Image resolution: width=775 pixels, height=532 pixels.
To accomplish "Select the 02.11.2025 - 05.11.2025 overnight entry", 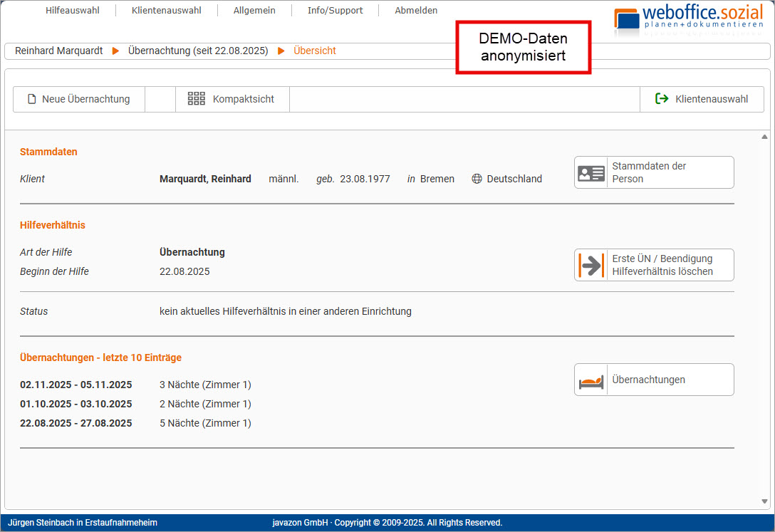I will [x=76, y=385].
